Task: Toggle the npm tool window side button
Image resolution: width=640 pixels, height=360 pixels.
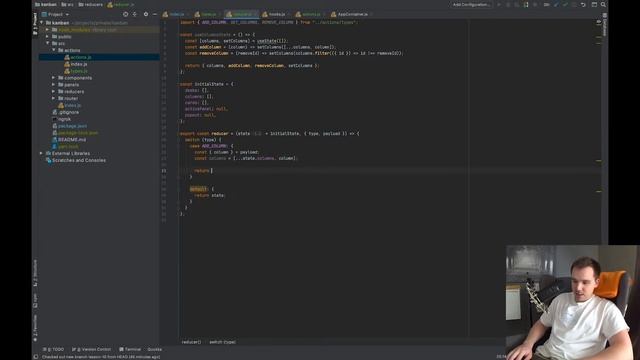Action: pos(35,300)
